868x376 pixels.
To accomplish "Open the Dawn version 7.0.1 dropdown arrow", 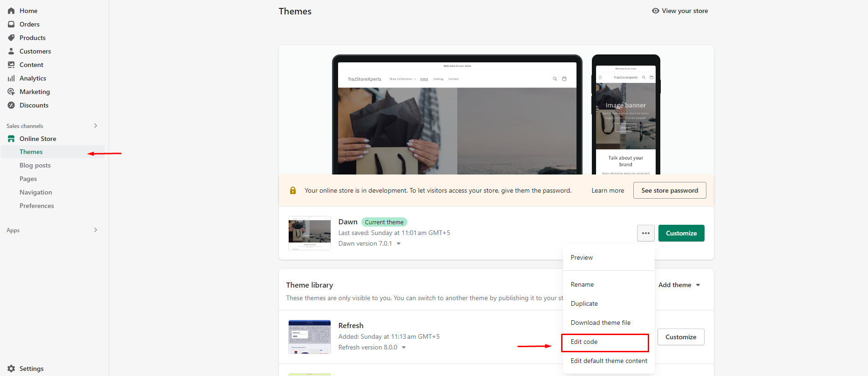I will (399, 243).
